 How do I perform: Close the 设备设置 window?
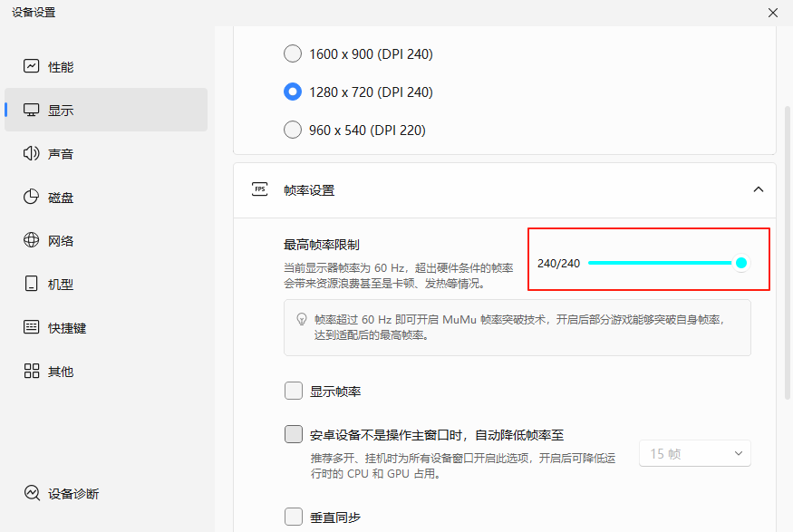[772, 13]
